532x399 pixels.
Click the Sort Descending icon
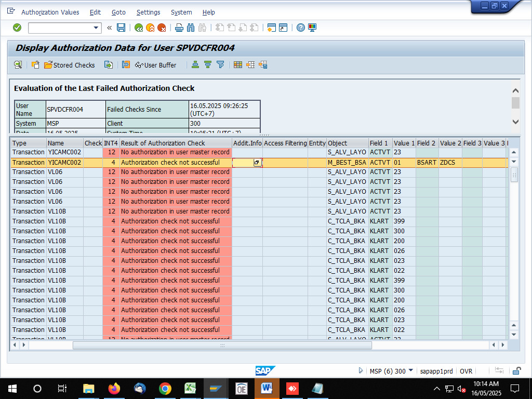(x=208, y=65)
